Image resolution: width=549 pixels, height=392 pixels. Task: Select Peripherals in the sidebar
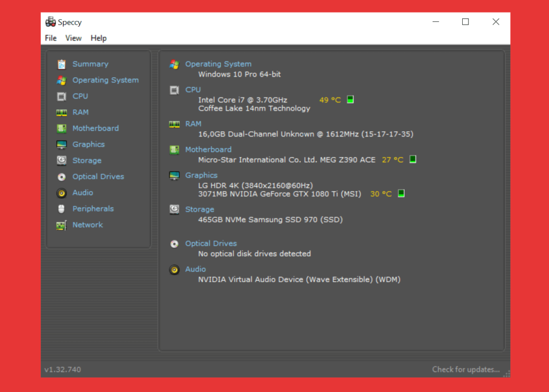(93, 209)
